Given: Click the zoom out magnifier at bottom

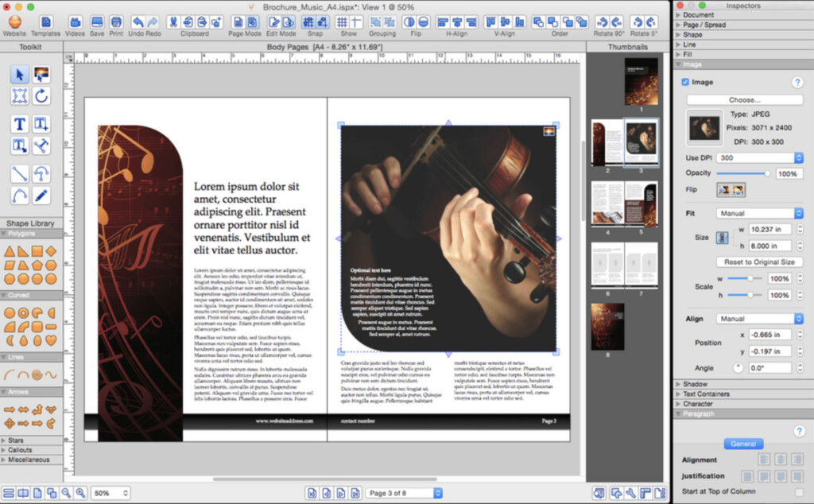Looking at the screenshot, I should [67, 493].
